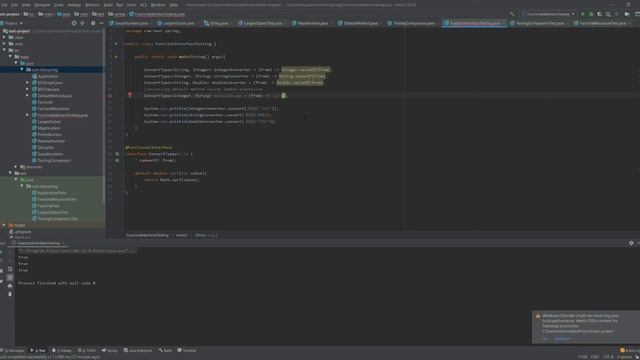The image size is (640, 360).
Task: Select FactorialRecursiveTest in the test package
Action: (x=57, y=199)
